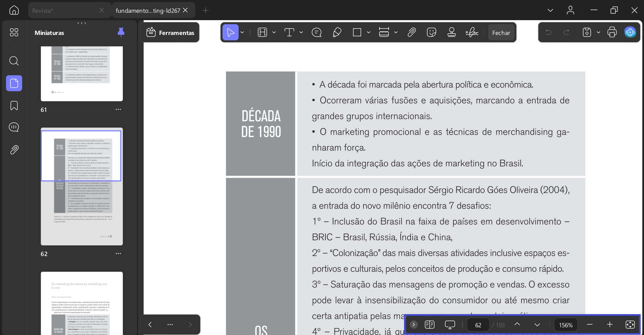644x335 pixels.
Task: Click the Fechar button
Action: [x=501, y=33]
